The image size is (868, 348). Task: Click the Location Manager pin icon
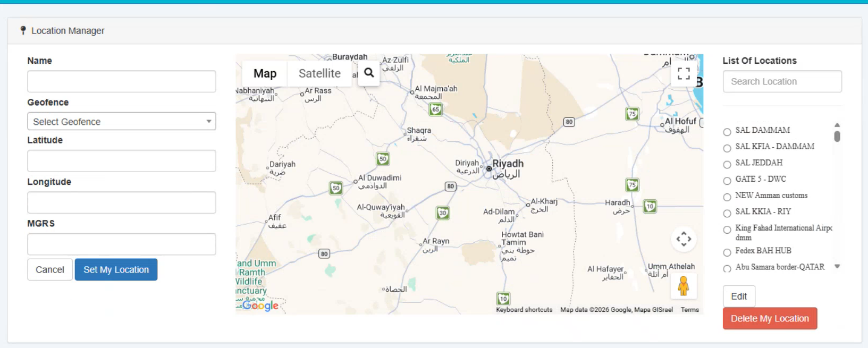pos(23,30)
